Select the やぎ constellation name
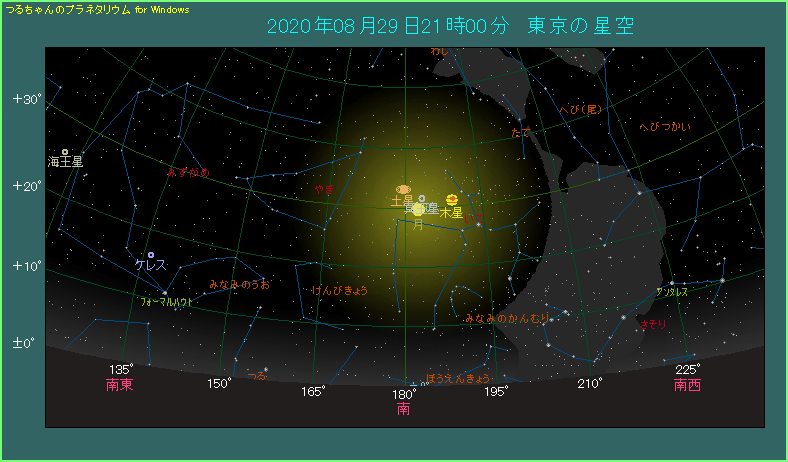The height and width of the screenshot is (462, 788). [323, 188]
